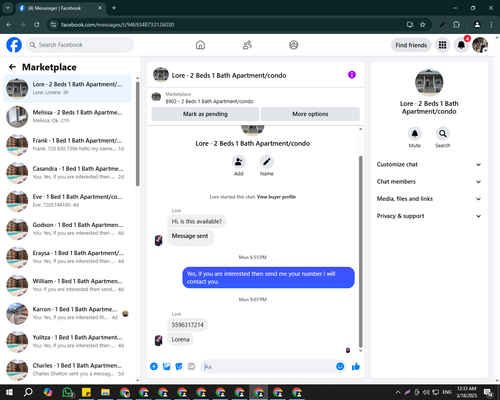Click the blue reply message bubble
Viewport: 500px width, 400px height.
tap(268, 277)
